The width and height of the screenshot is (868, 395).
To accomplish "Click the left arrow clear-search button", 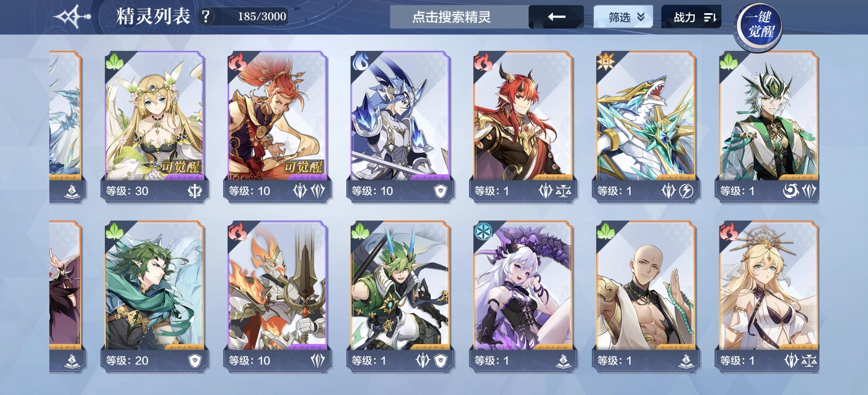I will (556, 17).
